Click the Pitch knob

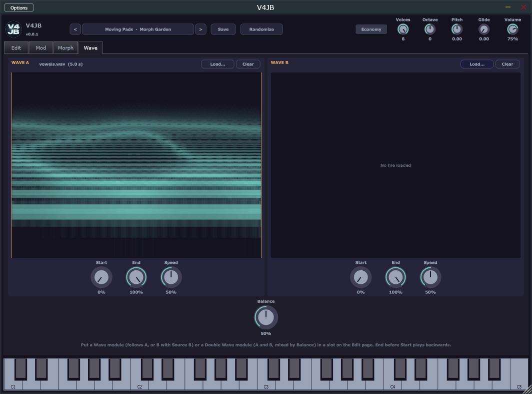point(457,29)
